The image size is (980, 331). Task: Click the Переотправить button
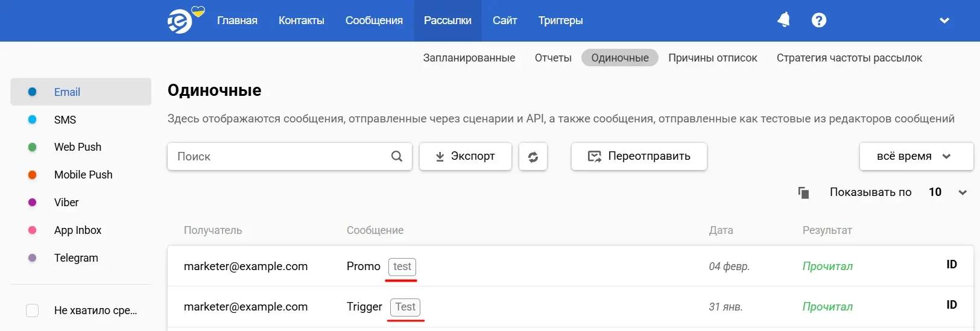click(x=639, y=157)
